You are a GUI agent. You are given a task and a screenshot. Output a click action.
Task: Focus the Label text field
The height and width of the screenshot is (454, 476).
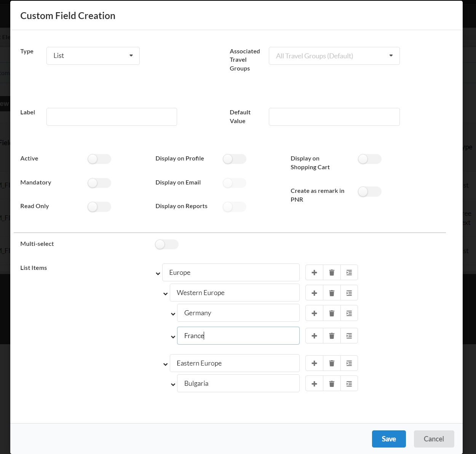point(112,117)
